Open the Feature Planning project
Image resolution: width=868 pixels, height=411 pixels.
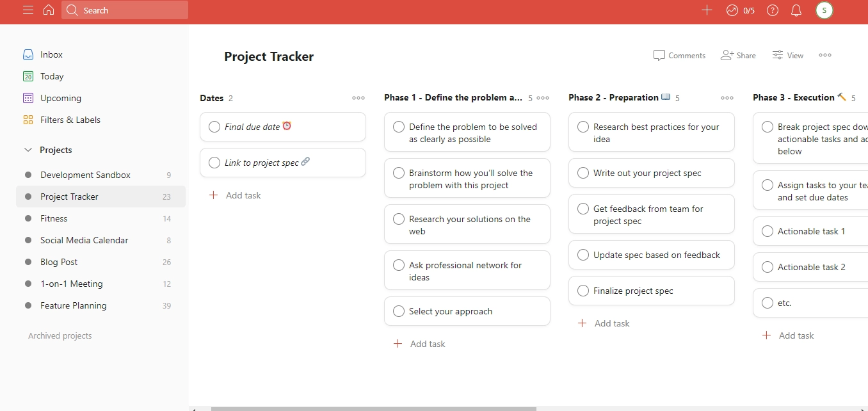[73, 305]
